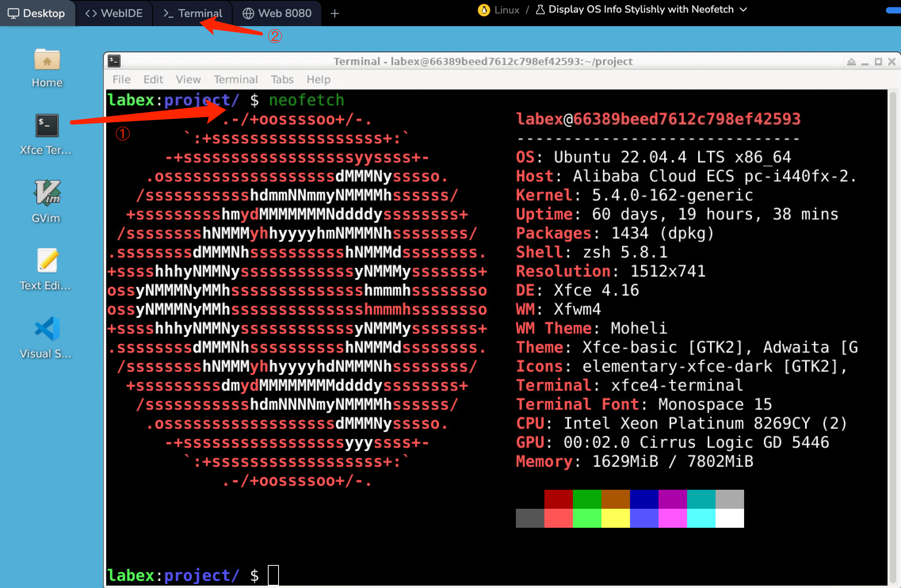
Task: Switch to the WebIDE tab
Action: (x=114, y=13)
